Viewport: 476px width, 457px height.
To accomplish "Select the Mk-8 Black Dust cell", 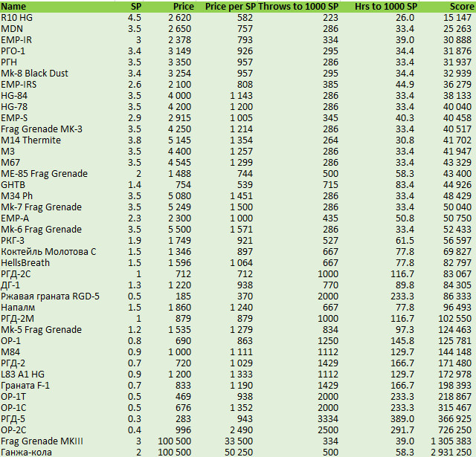I will 34,73.
